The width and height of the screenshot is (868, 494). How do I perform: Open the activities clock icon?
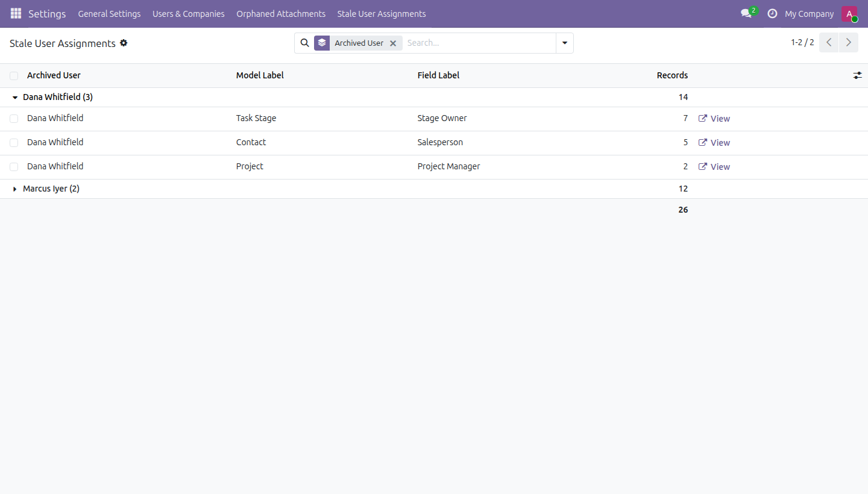coord(772,13)
